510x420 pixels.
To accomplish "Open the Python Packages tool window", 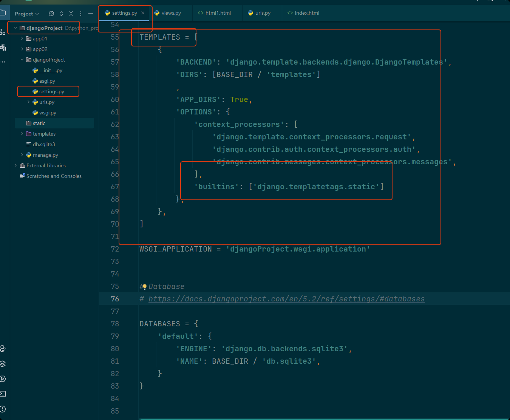I will [x=3, y=364].
